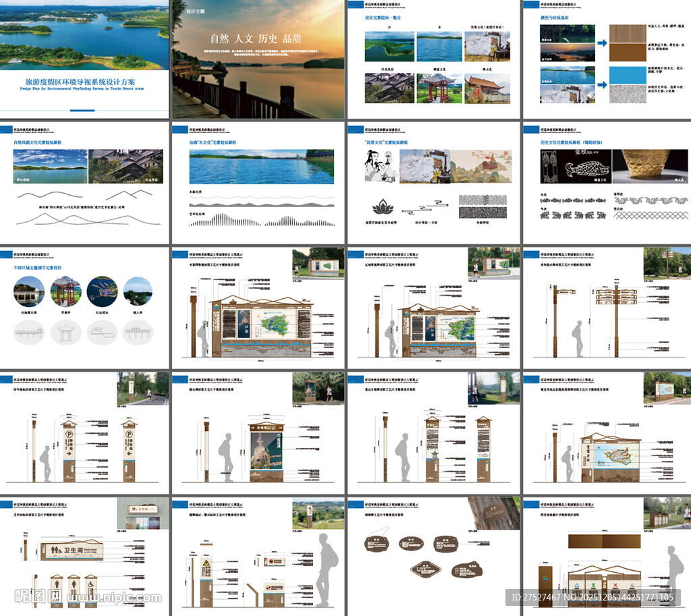Click the brown tree tag photo on bark
This screenshot has width=691, height=616.
click(493, 513)
